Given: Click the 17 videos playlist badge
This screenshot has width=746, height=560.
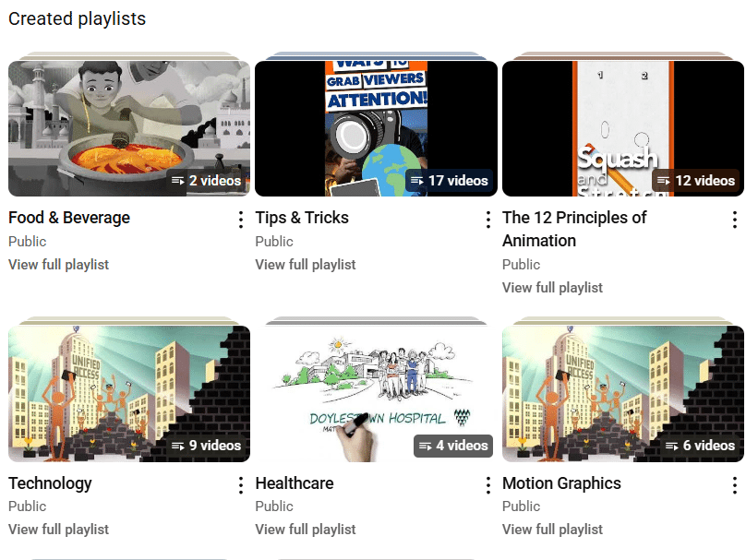Looking at the screenshot, I should click(449, 181).
